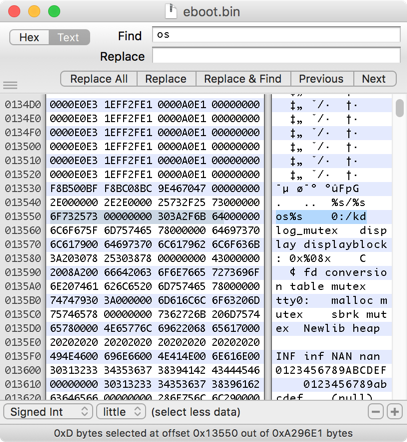Click the Find field containing os
This screenshot has height=442, width=407.
point(276,35)
